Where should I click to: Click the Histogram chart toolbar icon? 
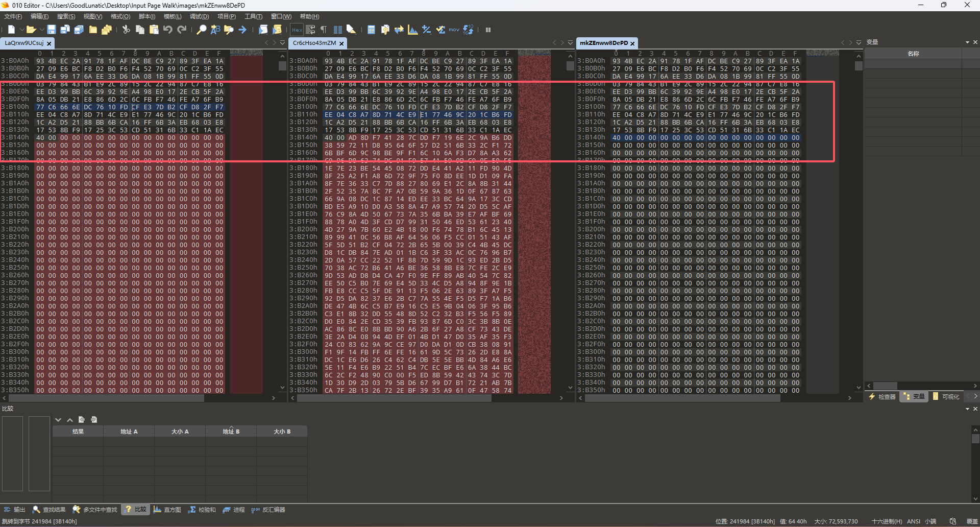[x=413, y=30]
